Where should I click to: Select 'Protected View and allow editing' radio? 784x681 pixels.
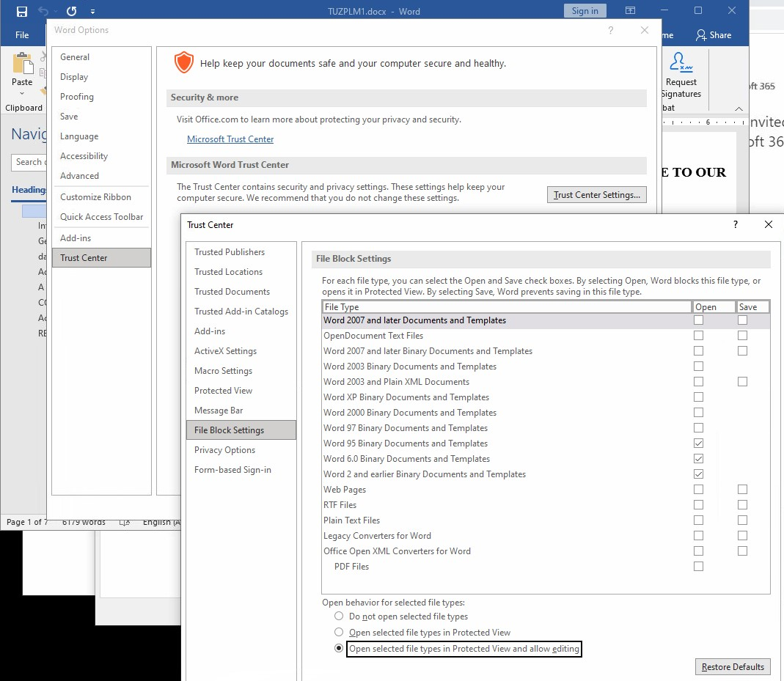point(339,649)
